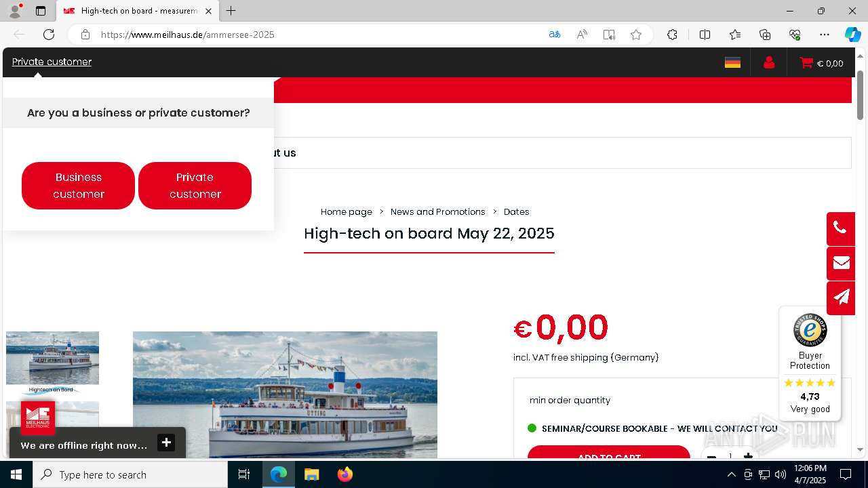Add this page to favorites star
Image resolution: width=868 pixels, height=488 pixels.
635,35
